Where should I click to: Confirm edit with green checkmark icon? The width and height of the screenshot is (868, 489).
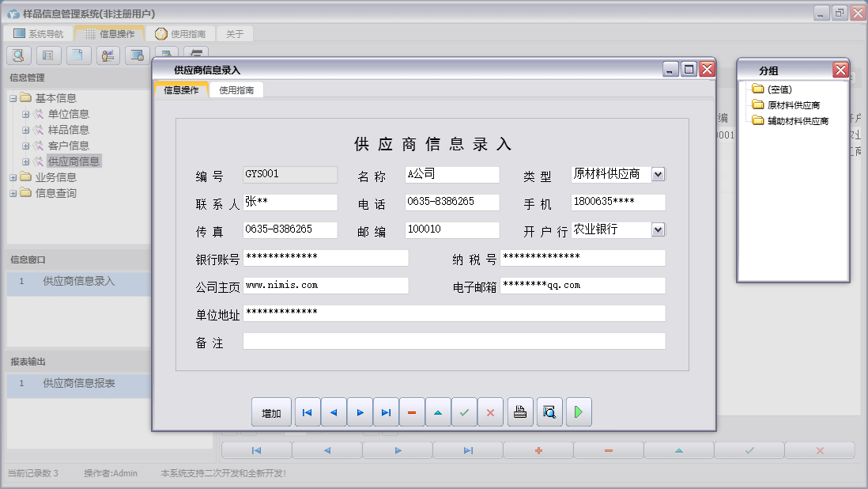pos(464,412)
